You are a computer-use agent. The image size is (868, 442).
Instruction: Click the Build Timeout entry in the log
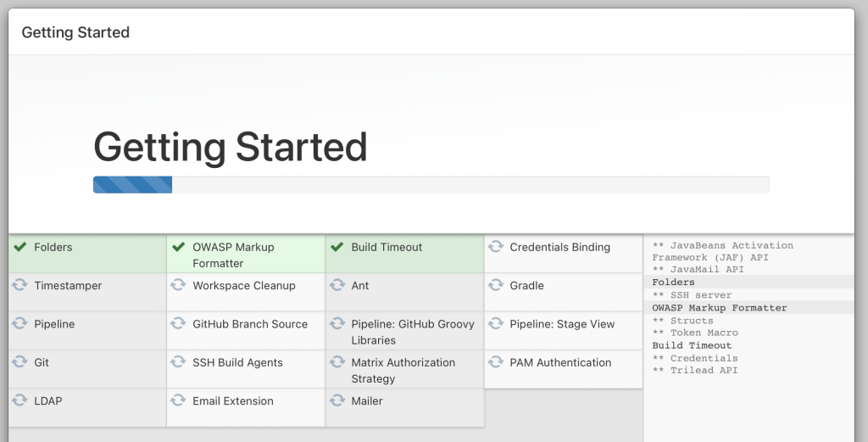pyautogui.click(x=692, y=345)
